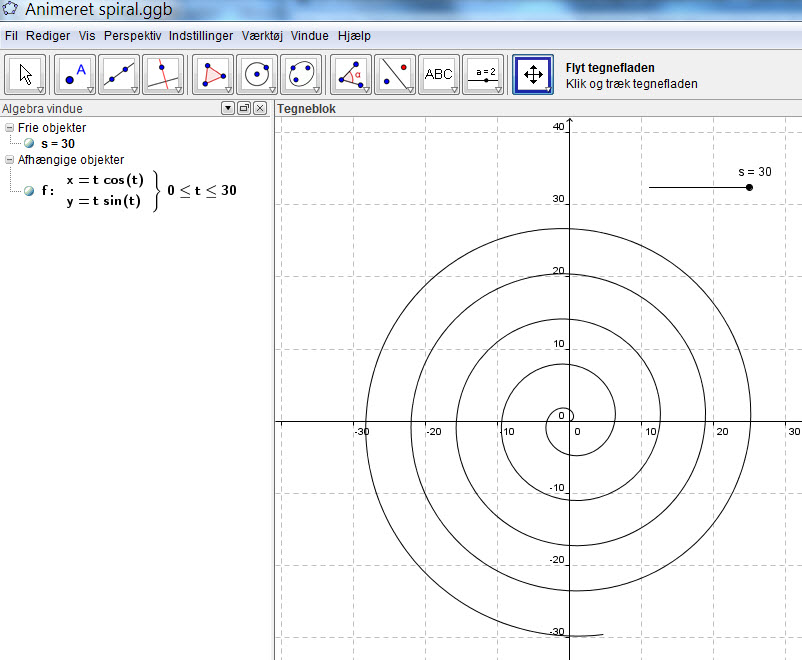Open the Perspektiv menu
The image size is (802, 660).
[x=132, y=35]
